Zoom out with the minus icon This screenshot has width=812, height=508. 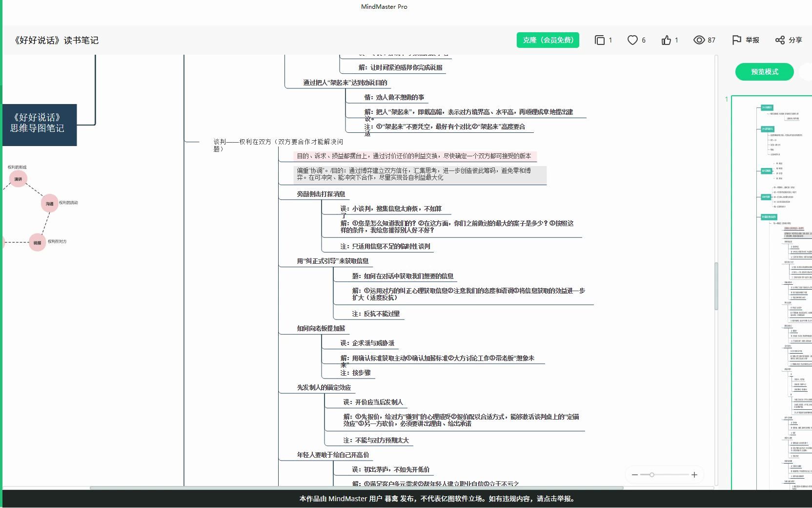(634, 475)
